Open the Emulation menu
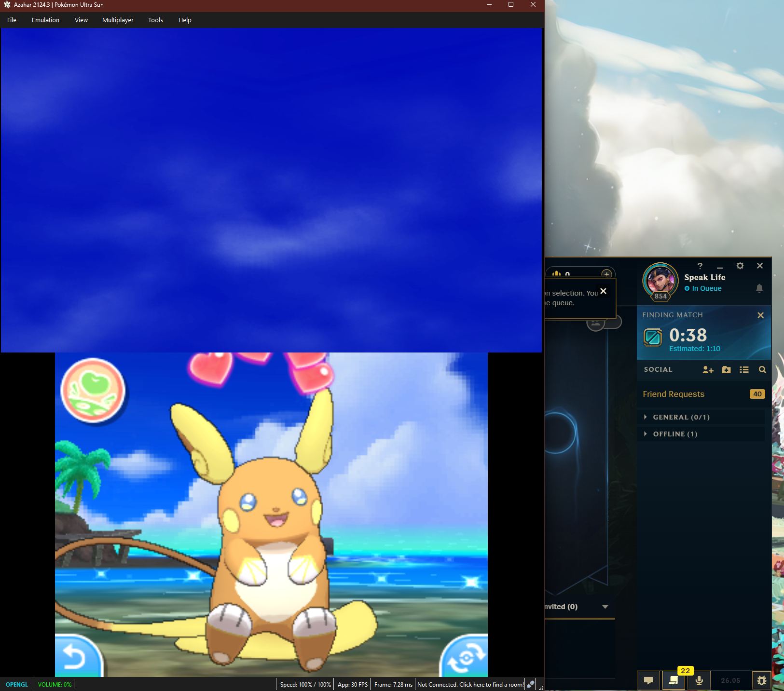Viewport: 784px width, 691px height. coord(45,20)
